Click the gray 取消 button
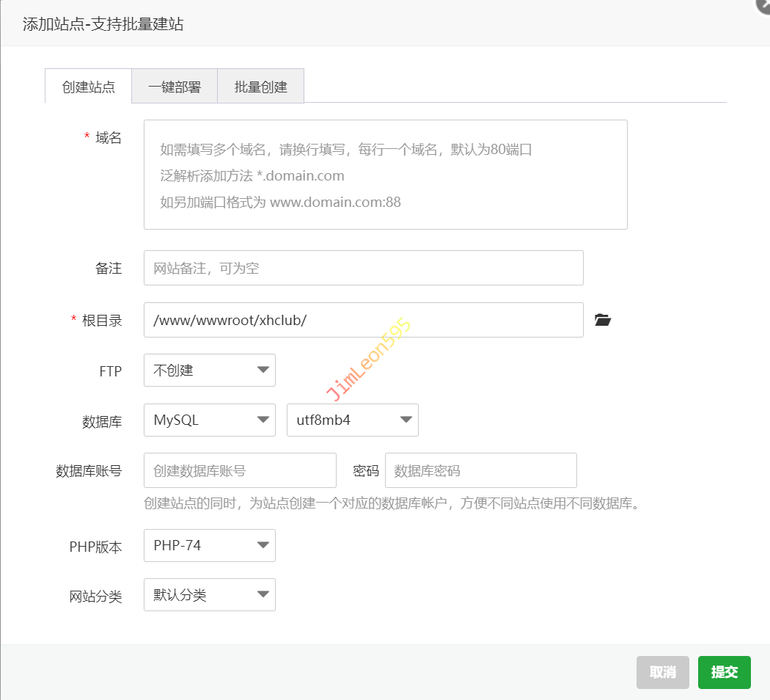 [662, 672]
